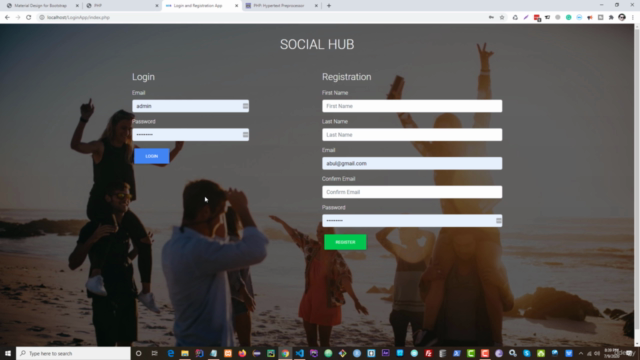Click the registration Password field
Viewport: 640px width, 360px height.
(x=412, y=221)
